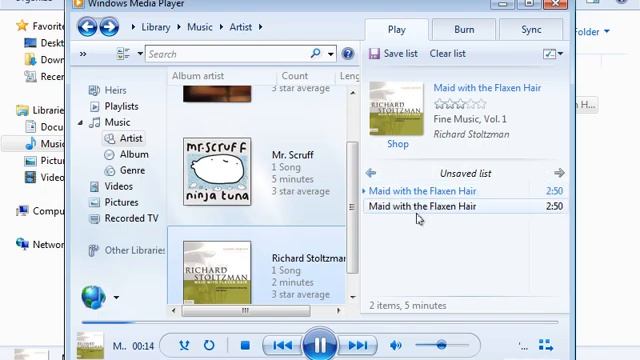Toggle repeat in playback controls
The height and width of the screenshot is (360, 640).
pos(209,345)
